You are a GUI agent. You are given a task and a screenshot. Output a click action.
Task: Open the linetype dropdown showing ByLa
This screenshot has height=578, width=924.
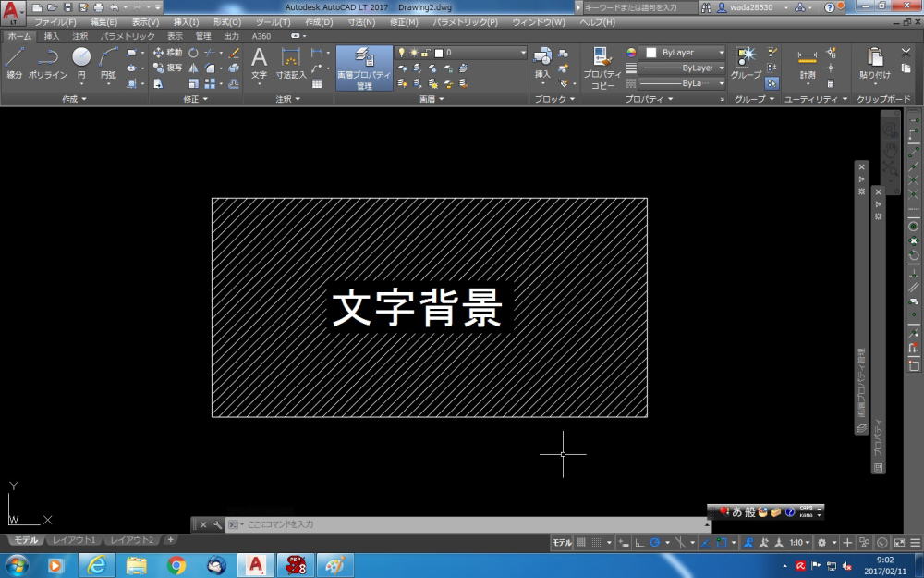[683, 83]
